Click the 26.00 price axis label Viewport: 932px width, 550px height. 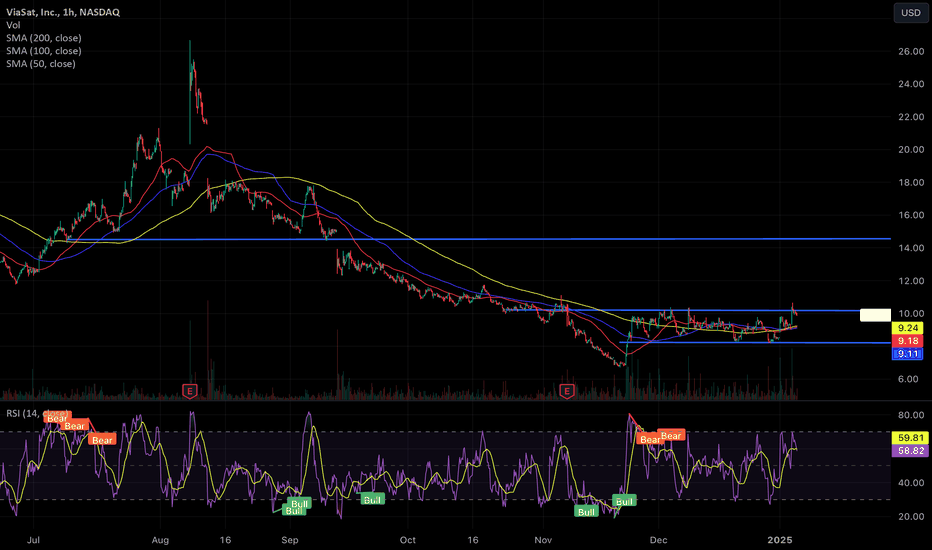(x=911, y=52)
